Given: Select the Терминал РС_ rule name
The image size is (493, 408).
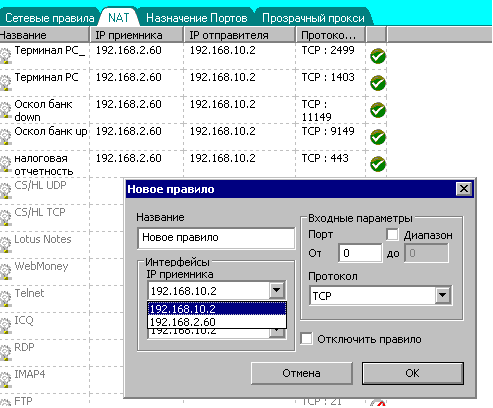Looking at the screenshot, I should click(50, 50).
